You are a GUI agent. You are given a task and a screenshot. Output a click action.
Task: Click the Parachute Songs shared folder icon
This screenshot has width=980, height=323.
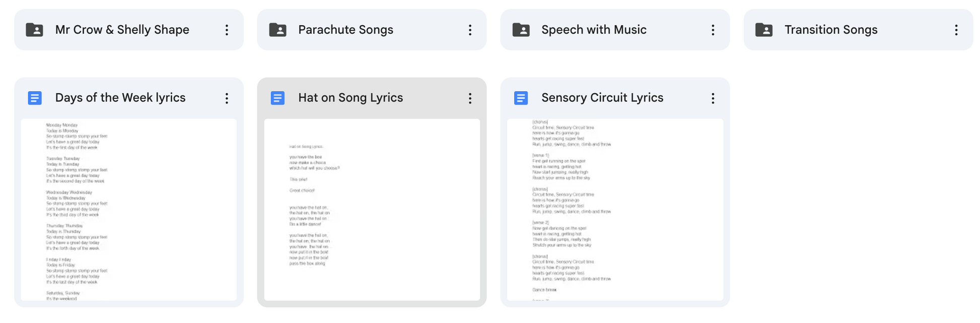pyautogui.click(x=277, y=30)
